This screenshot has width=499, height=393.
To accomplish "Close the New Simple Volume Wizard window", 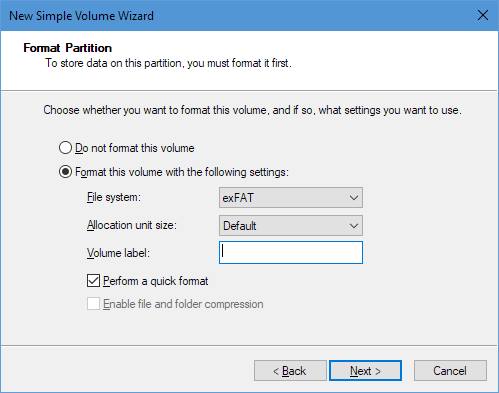I will pos(482,15).
